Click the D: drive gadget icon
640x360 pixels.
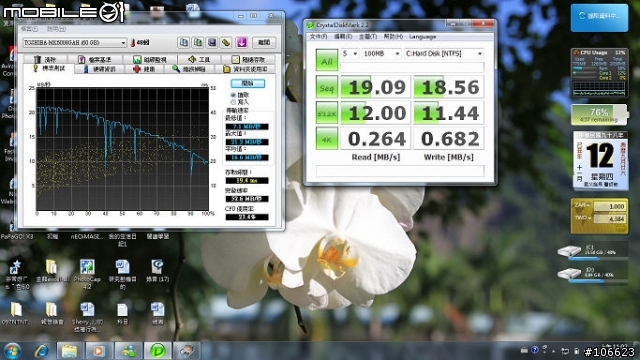[569, 273]
